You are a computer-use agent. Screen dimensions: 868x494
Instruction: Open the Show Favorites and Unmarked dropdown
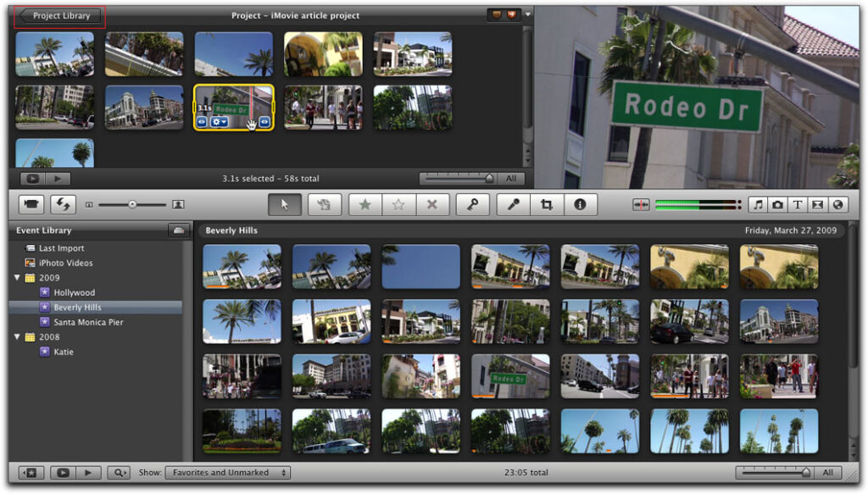227,473
